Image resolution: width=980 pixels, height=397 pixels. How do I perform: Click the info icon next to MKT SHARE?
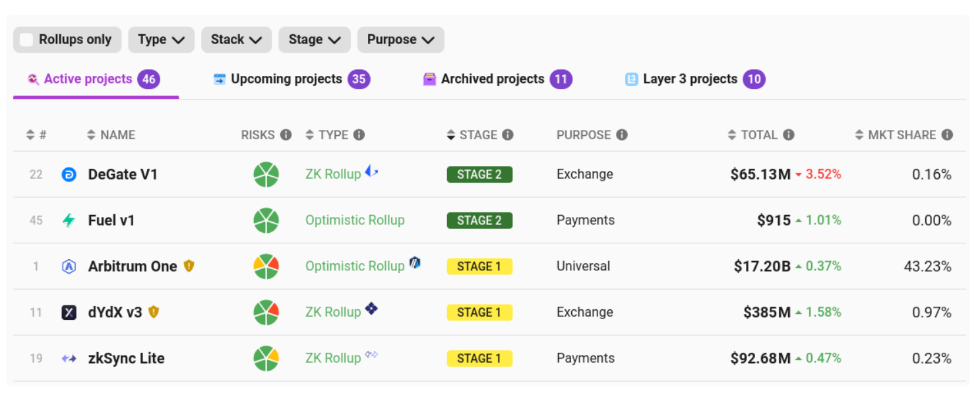(x=947, y=135)
